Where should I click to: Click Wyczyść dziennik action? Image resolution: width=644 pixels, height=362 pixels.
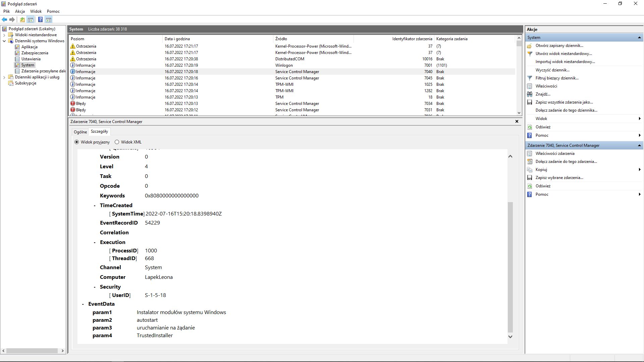[x=552, y=70]
